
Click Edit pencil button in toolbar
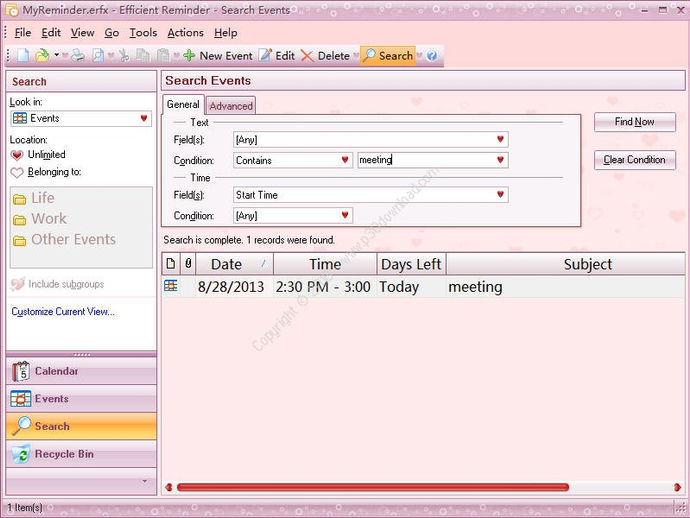[x=277, y=56]
